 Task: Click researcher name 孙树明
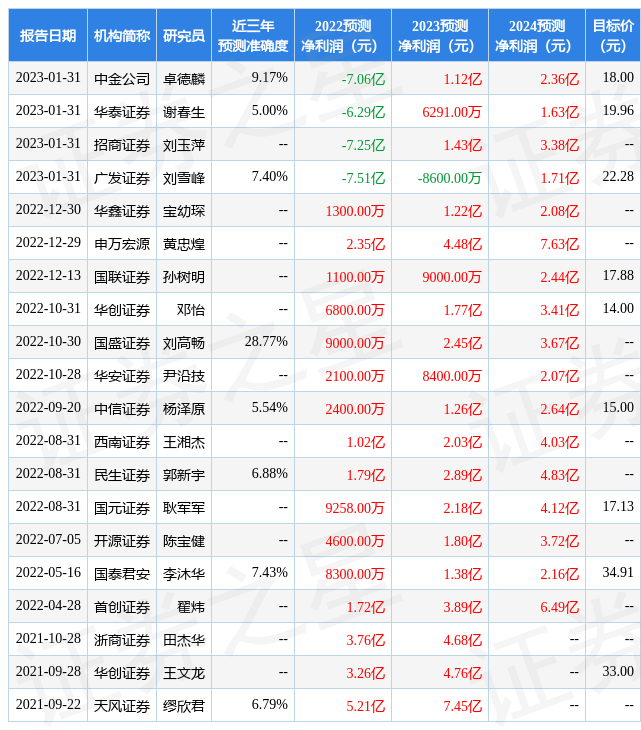point(184,277)
